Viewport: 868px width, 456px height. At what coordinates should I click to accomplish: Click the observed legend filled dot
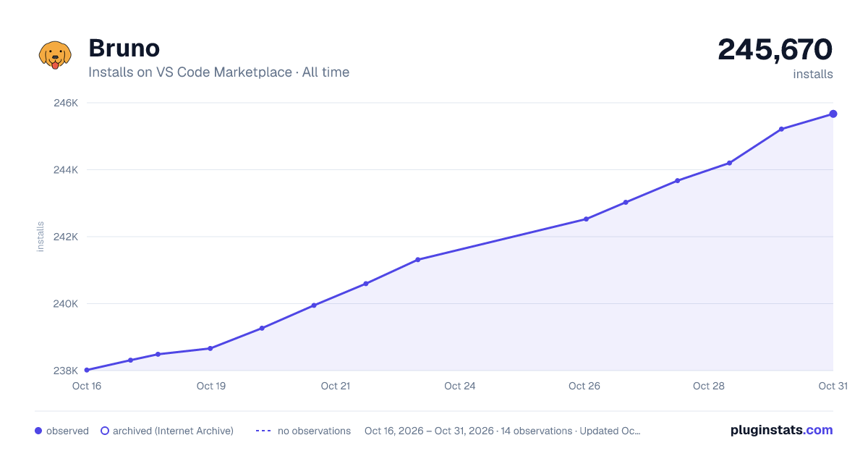coord(38,431)
